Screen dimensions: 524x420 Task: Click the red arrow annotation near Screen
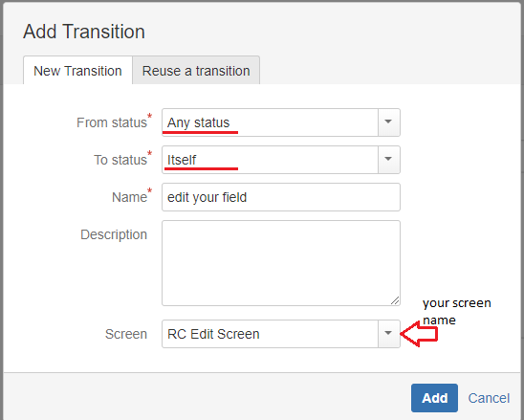(419, 334)
